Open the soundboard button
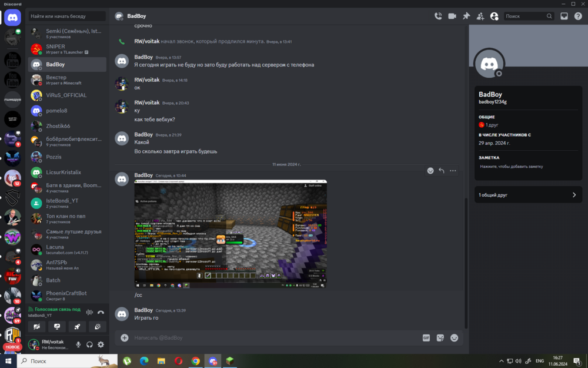588x368 pixels. coord(98,327)
